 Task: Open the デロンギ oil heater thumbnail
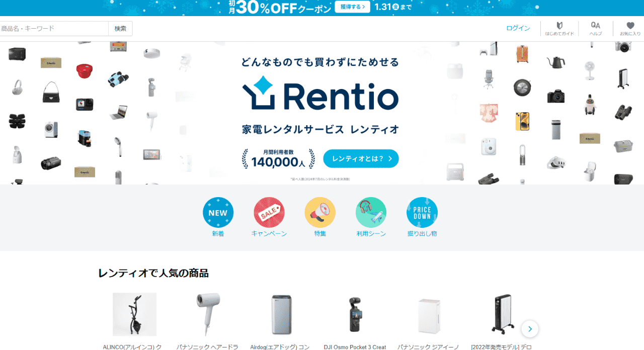502,314
